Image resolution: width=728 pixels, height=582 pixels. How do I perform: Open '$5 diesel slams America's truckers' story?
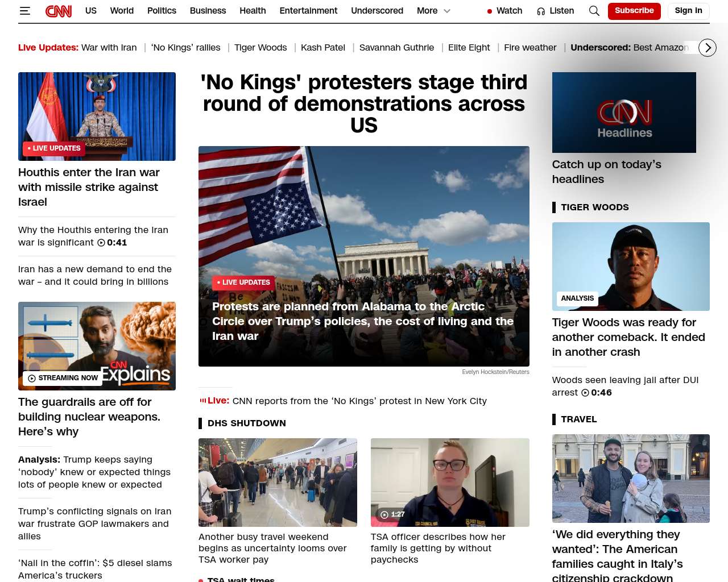(95, 569)
